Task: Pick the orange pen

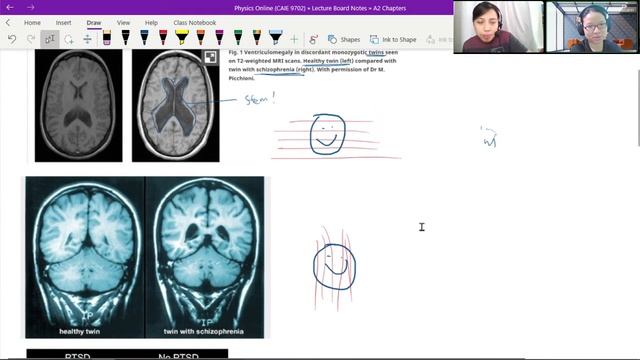Action: pyautogui.click(x=200, y=38)
